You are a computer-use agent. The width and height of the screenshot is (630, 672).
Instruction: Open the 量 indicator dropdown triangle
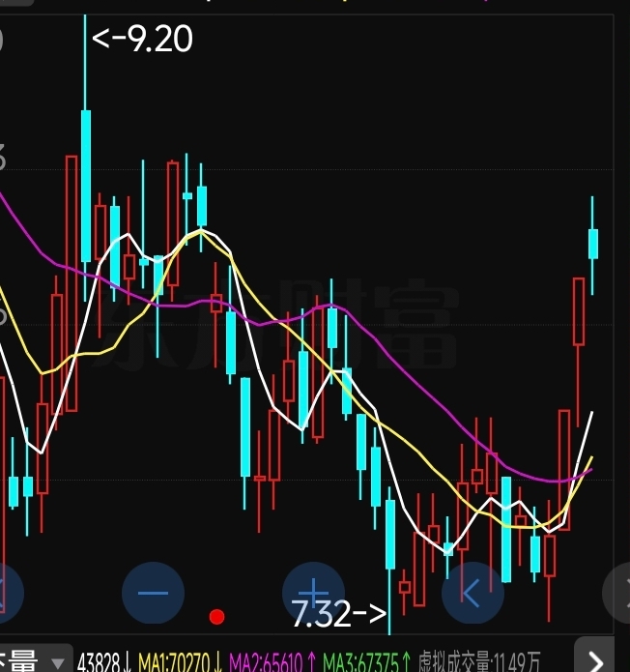tap(57, 663)
